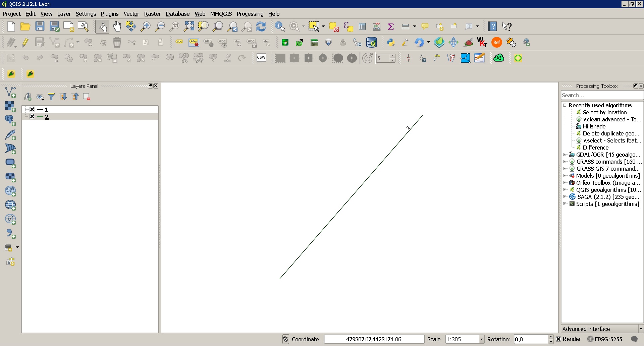Open a project using the folder icon
Image resolution: width=644 pixels, height=346 pixels.
coord(25,26)
